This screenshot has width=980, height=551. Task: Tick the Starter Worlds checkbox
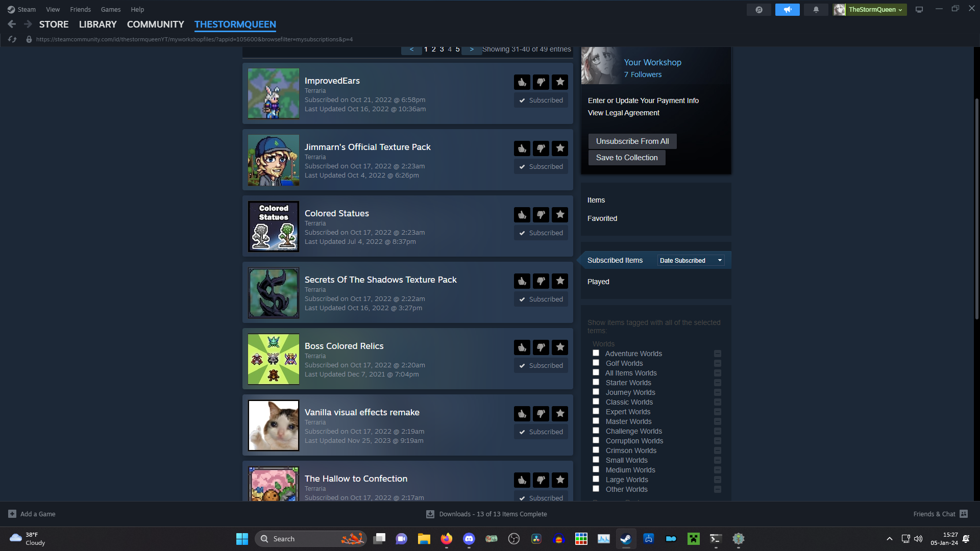pos(596,382)
